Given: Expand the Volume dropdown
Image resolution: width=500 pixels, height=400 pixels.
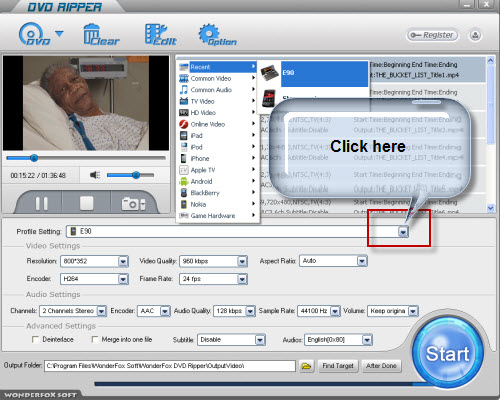Looking at the screenshot, I should [x=413, y=311].
